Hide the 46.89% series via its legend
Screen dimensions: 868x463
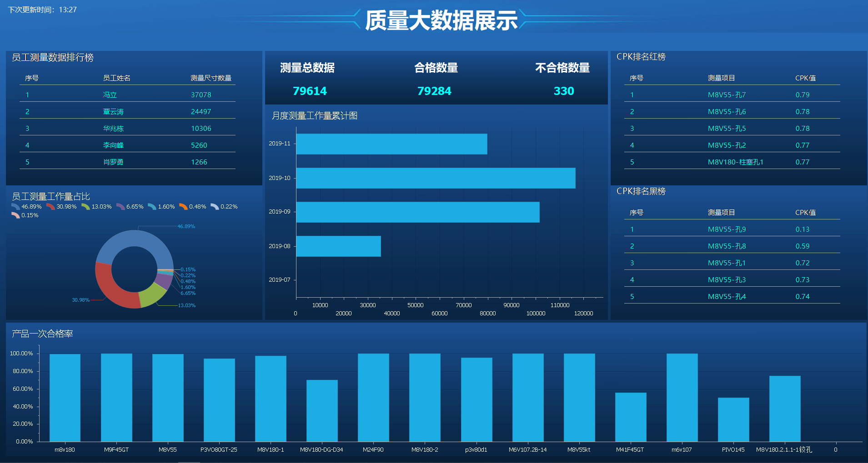[x=14, y=206]
